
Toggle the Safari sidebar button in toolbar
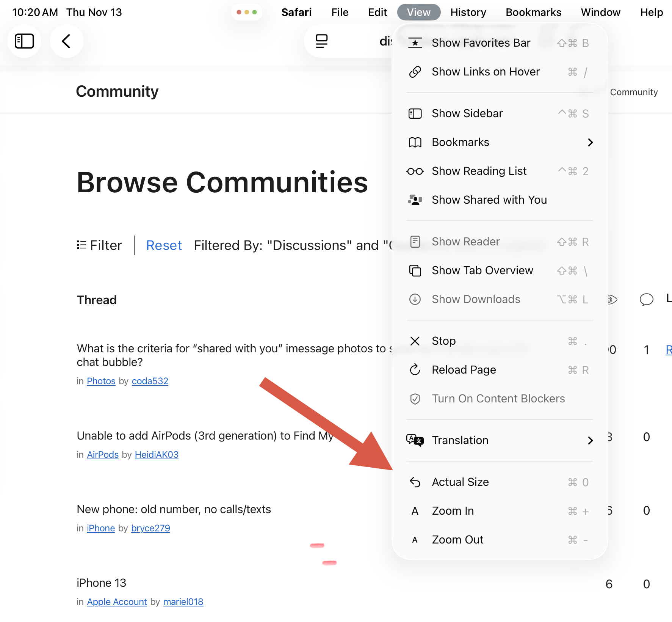[24, 41]
